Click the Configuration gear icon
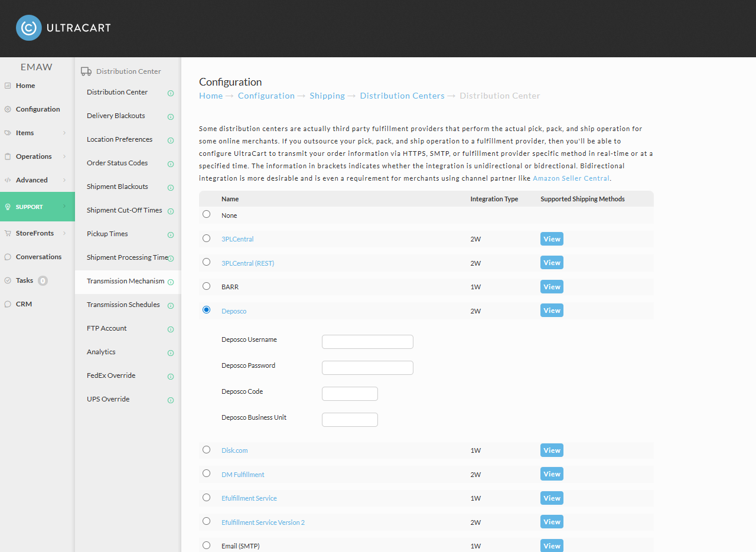The height and width of the screenshot is (552, 756). (x=8, y=109)
